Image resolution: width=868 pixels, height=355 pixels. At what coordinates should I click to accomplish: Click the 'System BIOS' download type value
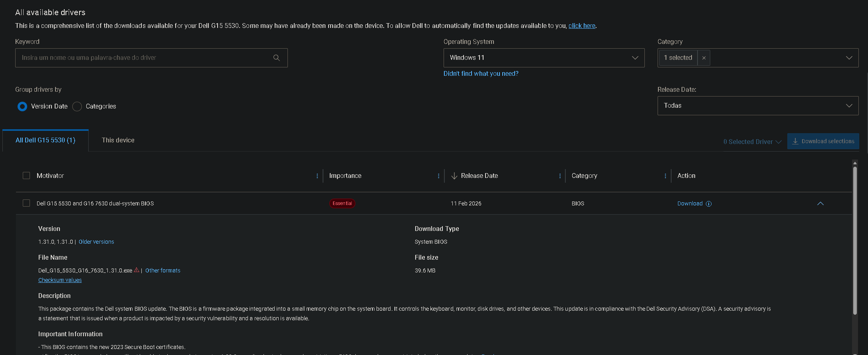pos(431,242)
